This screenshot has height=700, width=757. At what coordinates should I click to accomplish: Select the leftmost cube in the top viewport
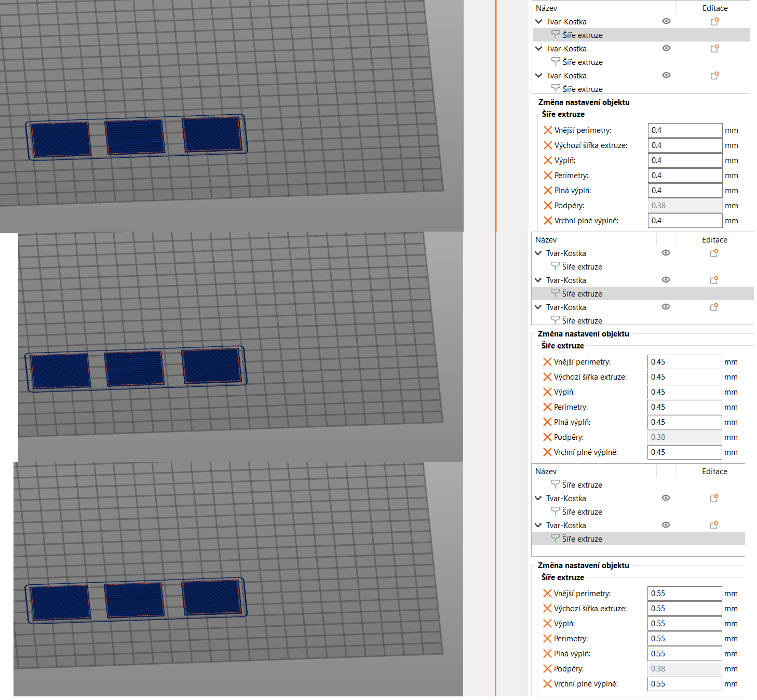click(x=61, y=139)
